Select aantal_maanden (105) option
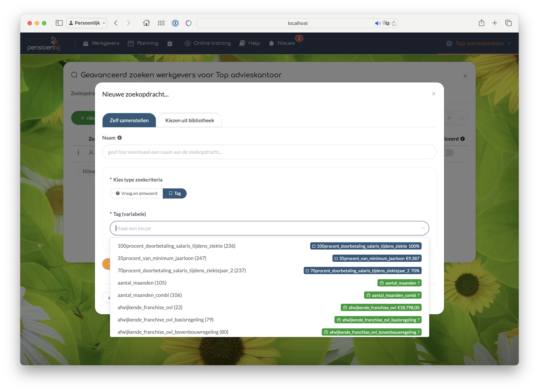This screenshot has height=392, width=539. (x=269, y=283)
